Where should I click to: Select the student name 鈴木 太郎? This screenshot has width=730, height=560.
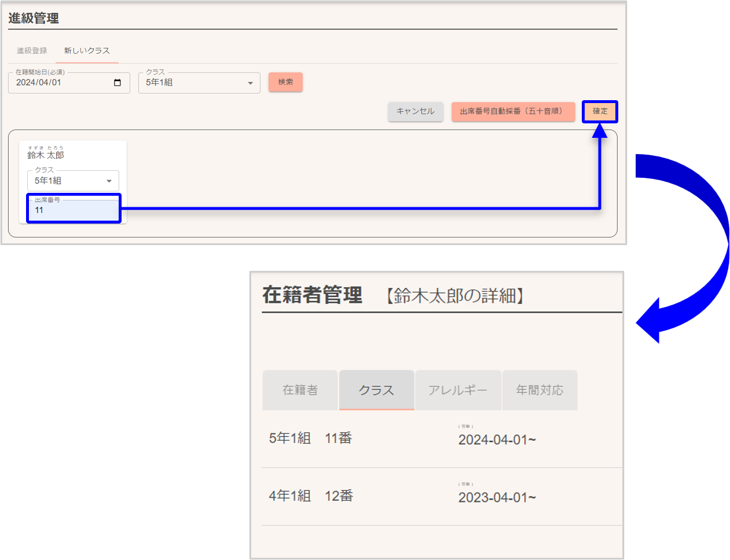point(46,155)
